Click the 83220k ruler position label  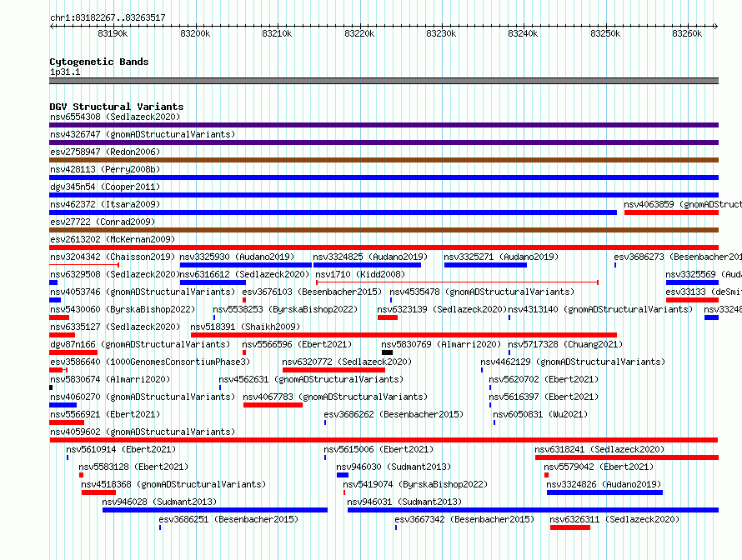[x=359, y=33]
